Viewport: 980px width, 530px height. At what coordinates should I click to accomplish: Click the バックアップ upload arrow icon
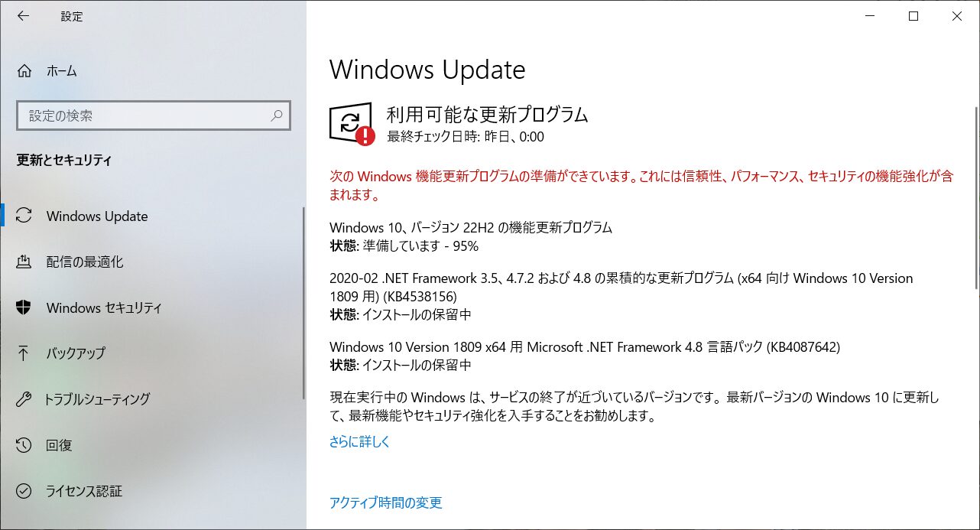coord(24,353)
